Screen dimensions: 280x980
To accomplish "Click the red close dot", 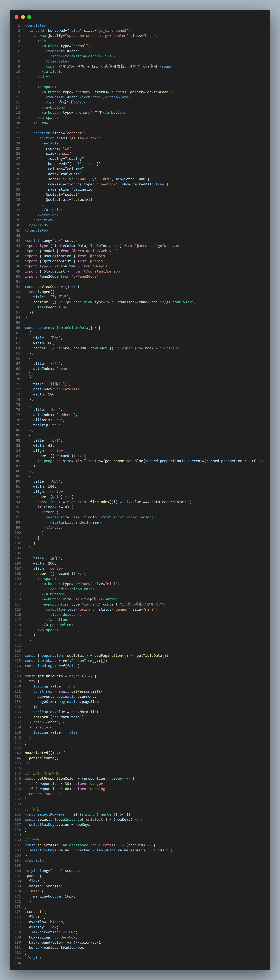I will [16, 17].
